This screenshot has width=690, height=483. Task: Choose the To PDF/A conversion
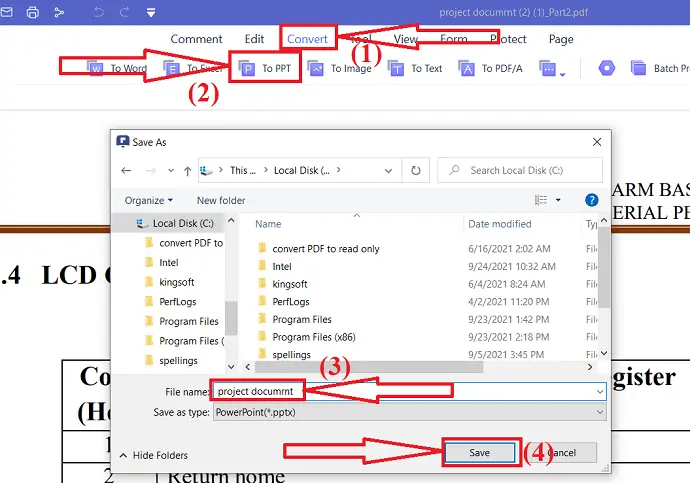point(490,68)
